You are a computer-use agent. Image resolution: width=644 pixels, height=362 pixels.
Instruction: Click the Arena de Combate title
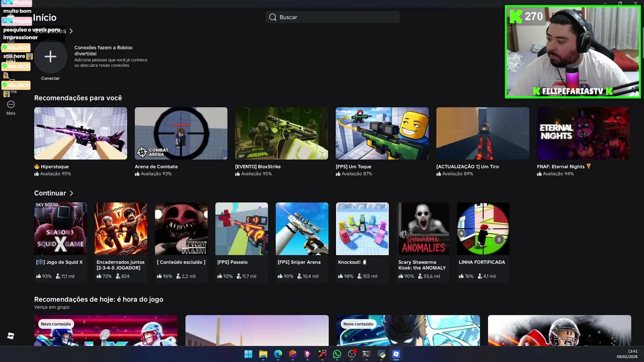[x=156, y=166]
